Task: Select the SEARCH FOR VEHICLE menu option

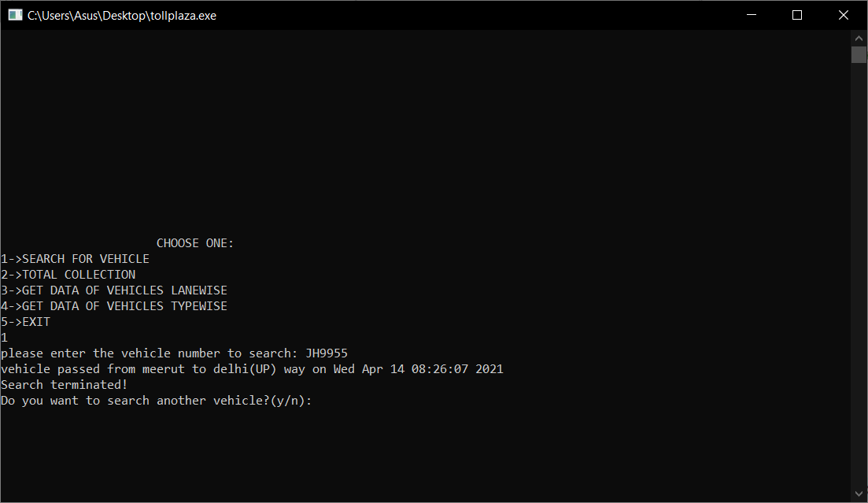Action: pos(75,258)
